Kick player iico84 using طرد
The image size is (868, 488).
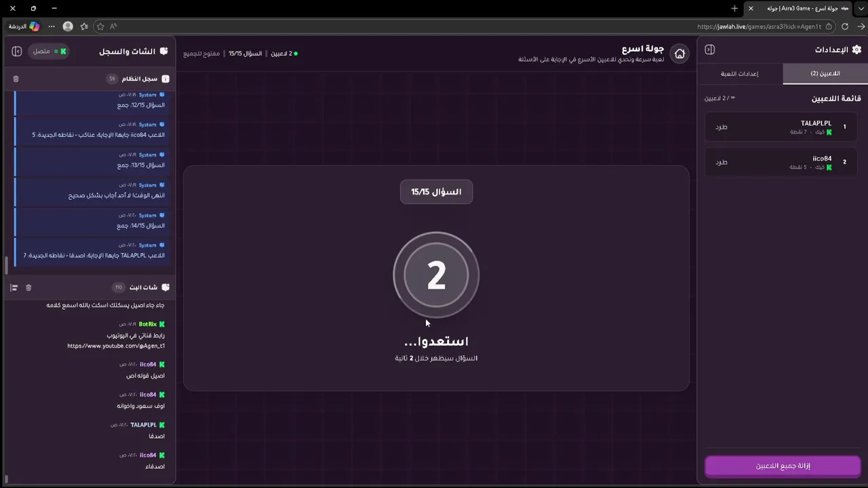tap(722, 162)
